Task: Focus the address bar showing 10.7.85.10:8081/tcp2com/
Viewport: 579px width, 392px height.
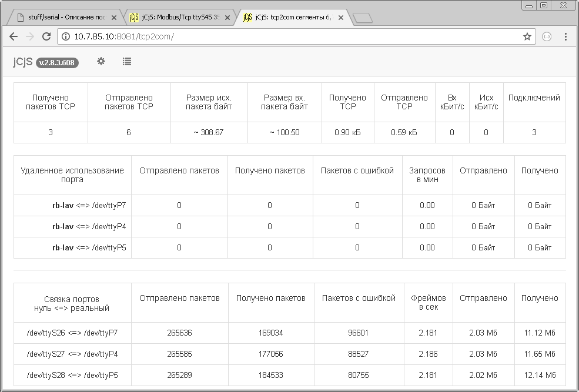Action: [x=294, y=36]
